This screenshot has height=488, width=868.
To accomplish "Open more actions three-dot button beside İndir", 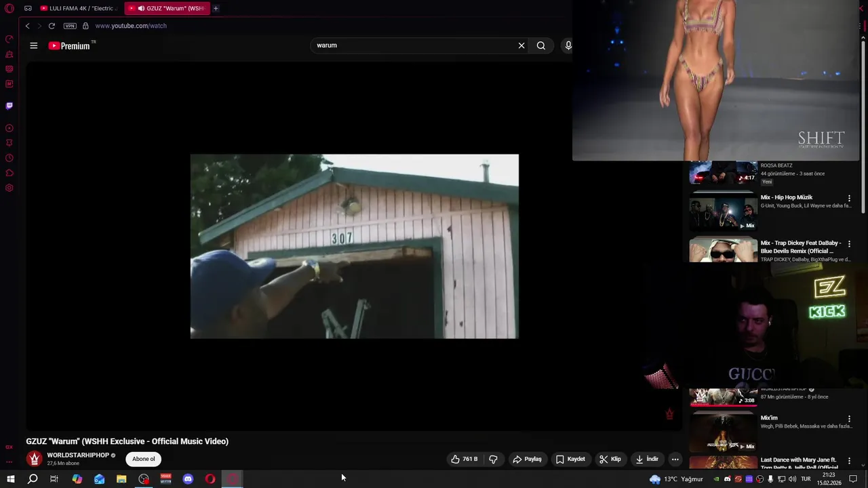I will coord(675,459).
